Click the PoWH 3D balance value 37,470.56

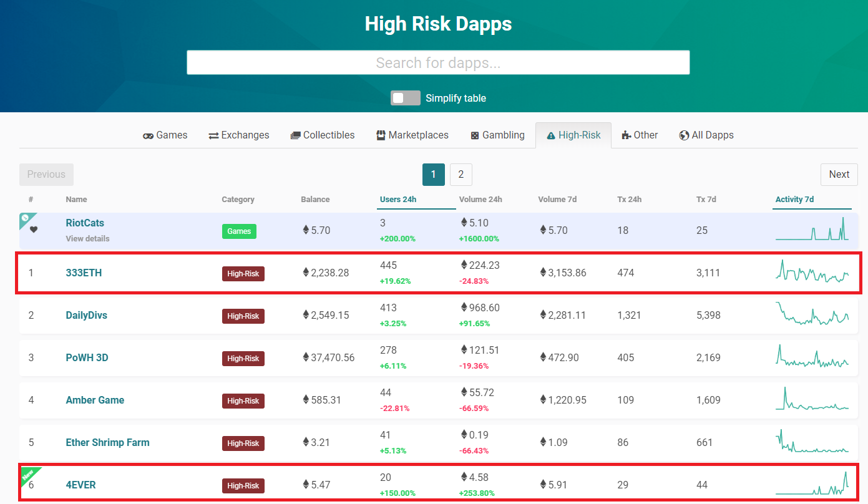pos(329,357)
